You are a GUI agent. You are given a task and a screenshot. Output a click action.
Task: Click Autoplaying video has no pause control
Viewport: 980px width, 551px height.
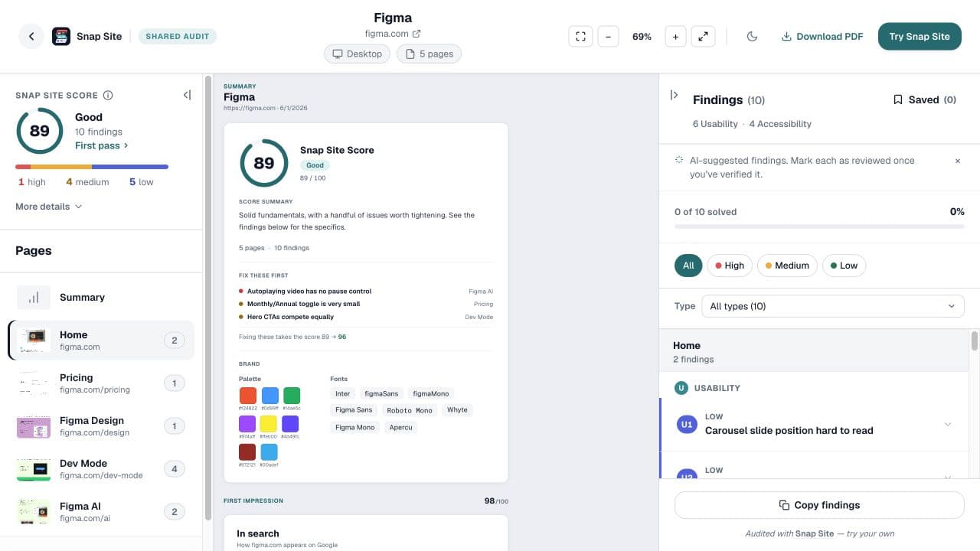pos(309,292)
